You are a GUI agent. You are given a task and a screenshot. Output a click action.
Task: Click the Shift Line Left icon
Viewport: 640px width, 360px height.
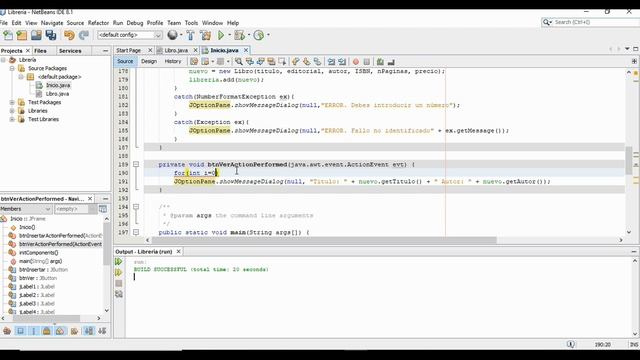point(331,62)
